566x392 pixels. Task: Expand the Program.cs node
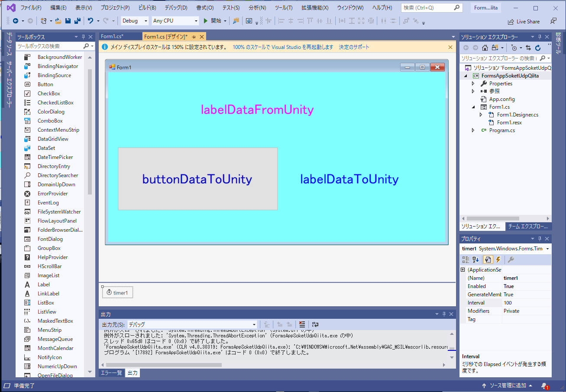tap(473, 130)
